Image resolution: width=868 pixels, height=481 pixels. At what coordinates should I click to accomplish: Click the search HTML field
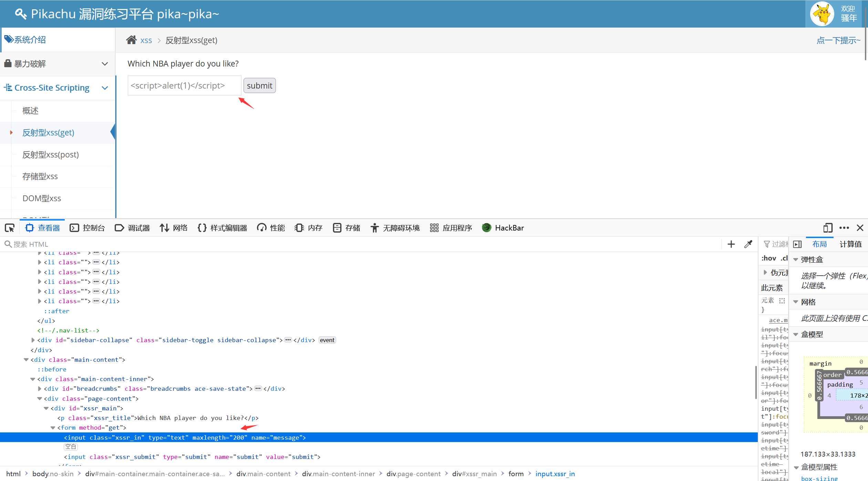pyautogui.click(x=362, y=244)
